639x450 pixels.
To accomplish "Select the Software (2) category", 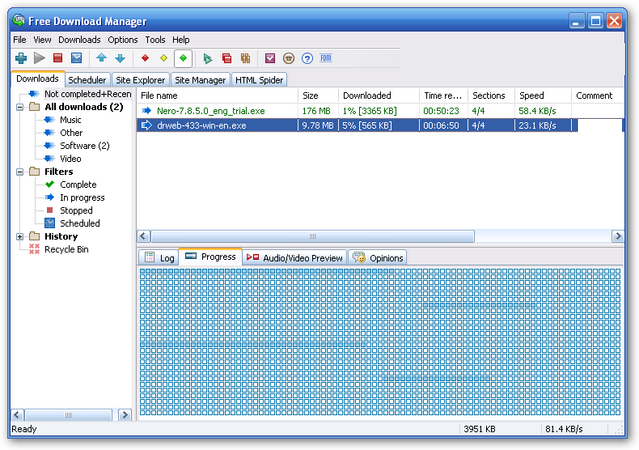I will [85, 146].
